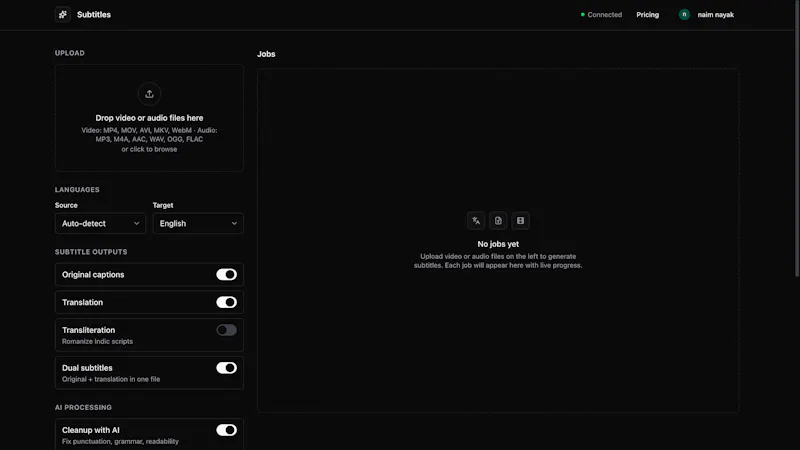The width and height of the screenshot is (800, 450).
Task: Click the LANGUAGES section label
Action: pos(77,189)
